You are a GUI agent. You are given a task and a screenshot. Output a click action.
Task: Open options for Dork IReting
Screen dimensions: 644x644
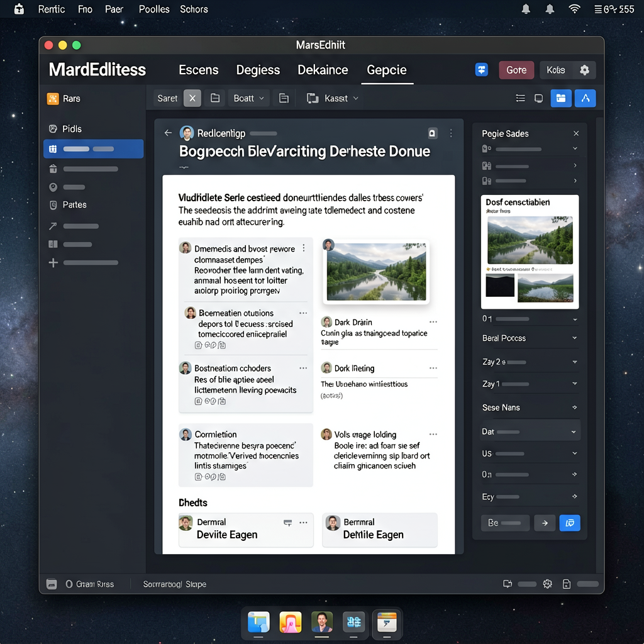[433, 368]
